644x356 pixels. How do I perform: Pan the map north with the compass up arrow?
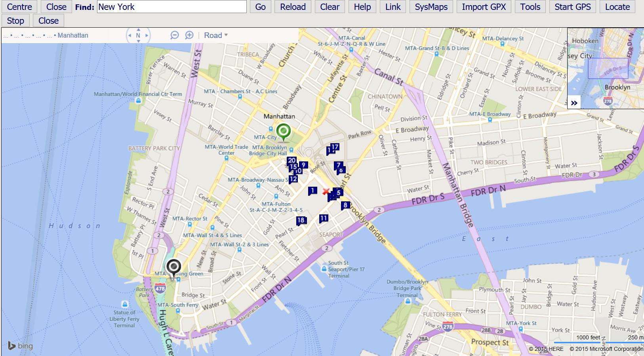(138, 30)
